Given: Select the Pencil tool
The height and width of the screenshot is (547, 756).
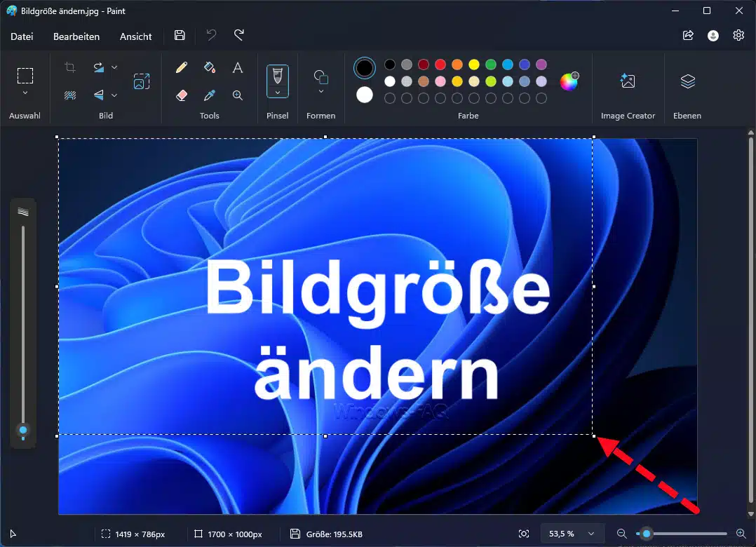Looking at the screenshot, I should (x=182, y=67).
